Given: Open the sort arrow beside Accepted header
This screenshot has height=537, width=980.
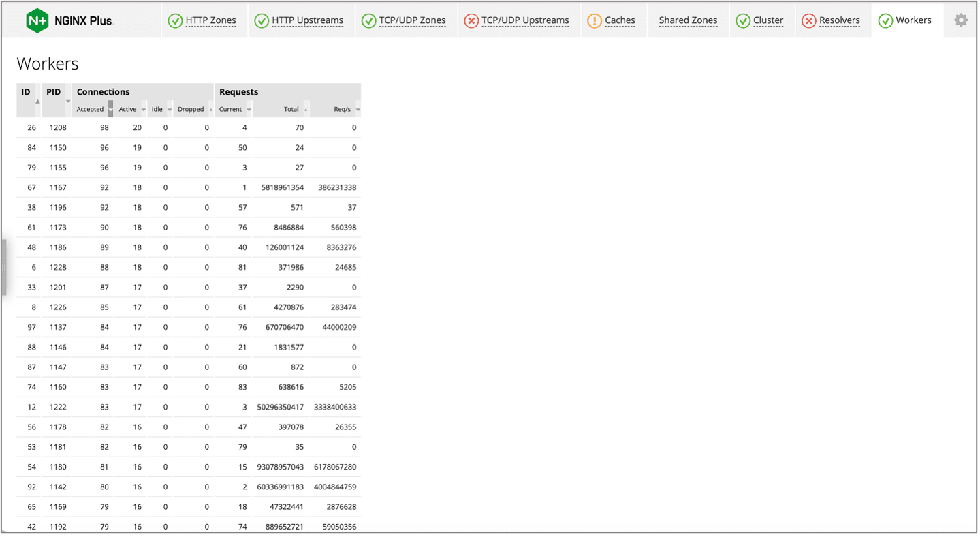Looking at the screenshot, I should click(111, 109).
